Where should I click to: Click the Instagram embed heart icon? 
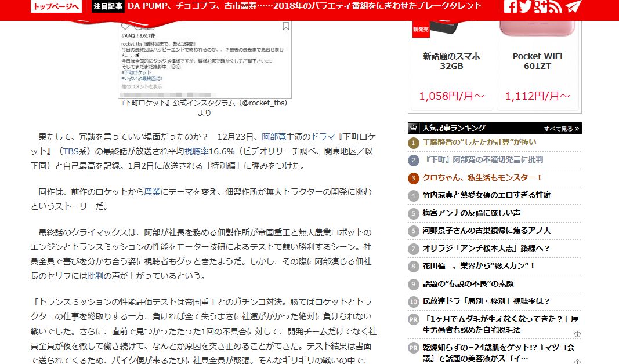click(x=125, y=26)
